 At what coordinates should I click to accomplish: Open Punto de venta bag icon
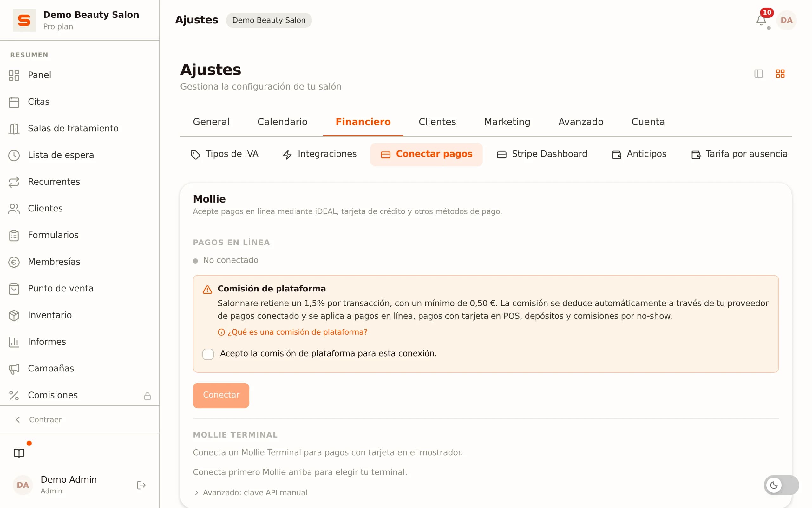pyautogui.click(x=14, y=289)
